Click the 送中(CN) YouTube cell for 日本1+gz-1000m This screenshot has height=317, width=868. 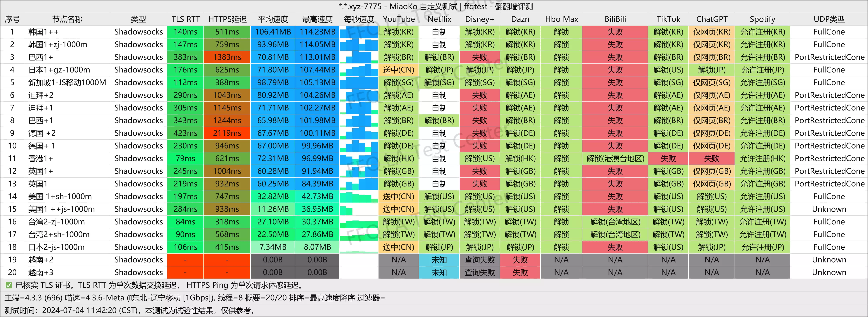(x=399, y=70)
